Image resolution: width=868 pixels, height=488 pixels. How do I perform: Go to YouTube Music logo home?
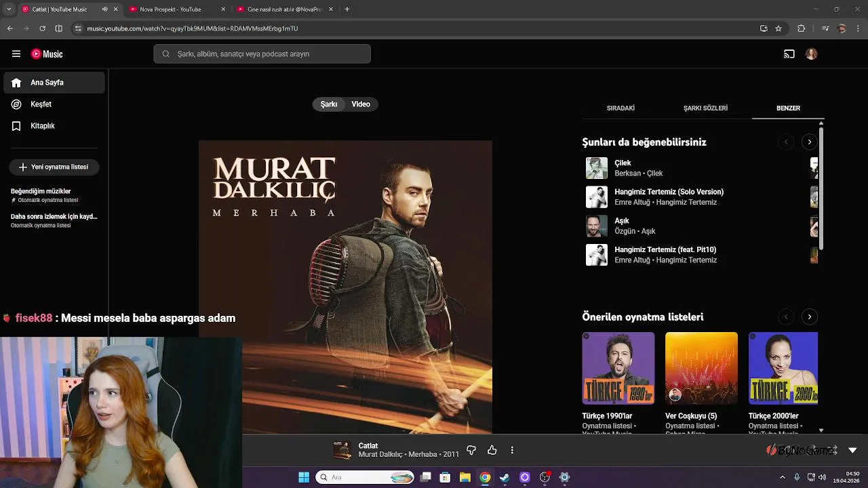tap(47, 54)
